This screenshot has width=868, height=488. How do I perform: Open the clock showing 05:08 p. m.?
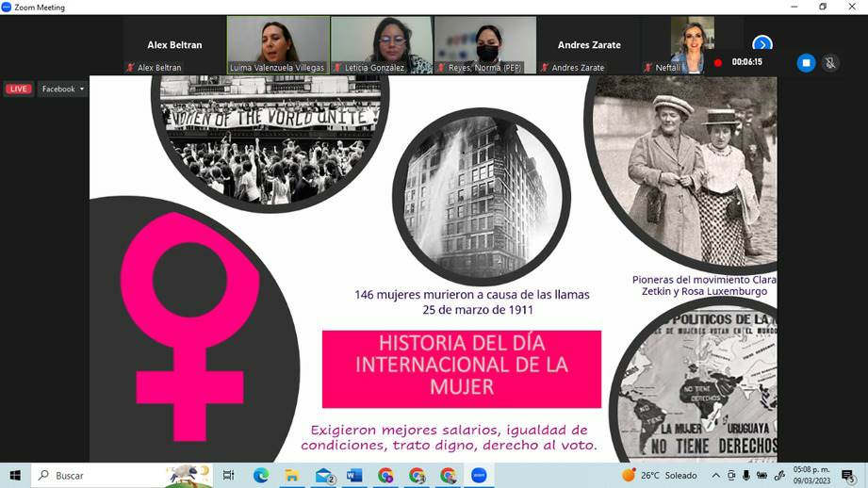811,475
